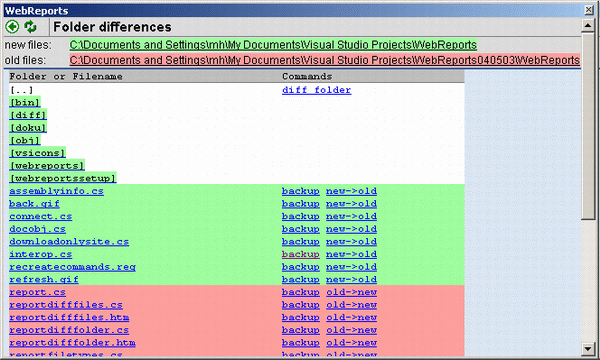Image resolution: width=600 pixels, height=360 pixels.
Task: Click backup for assemblyinfo.cs
Action: click(x=301, y=191)
